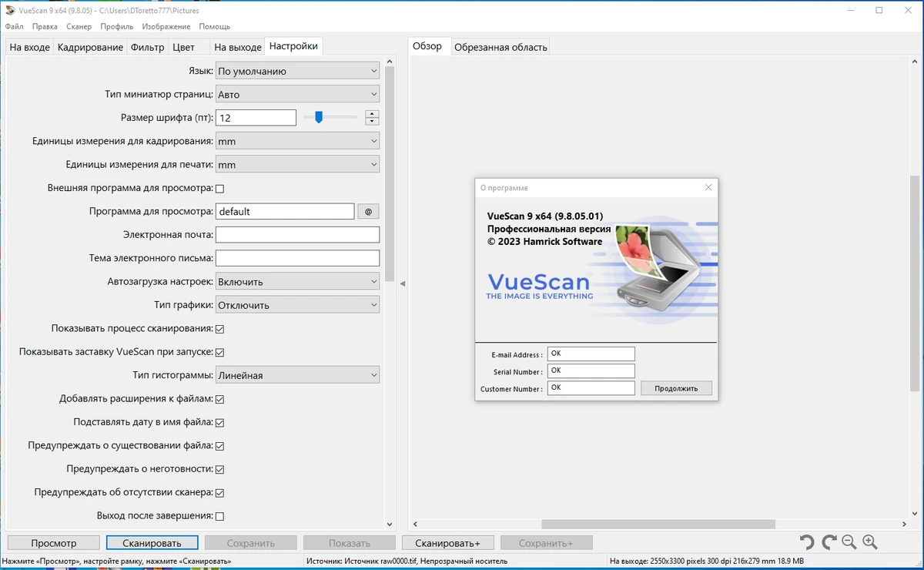The image size is (924, 570).
Task: Disable "Показывать заставку VueScan при запуске"
Action: tap(219, 352)
